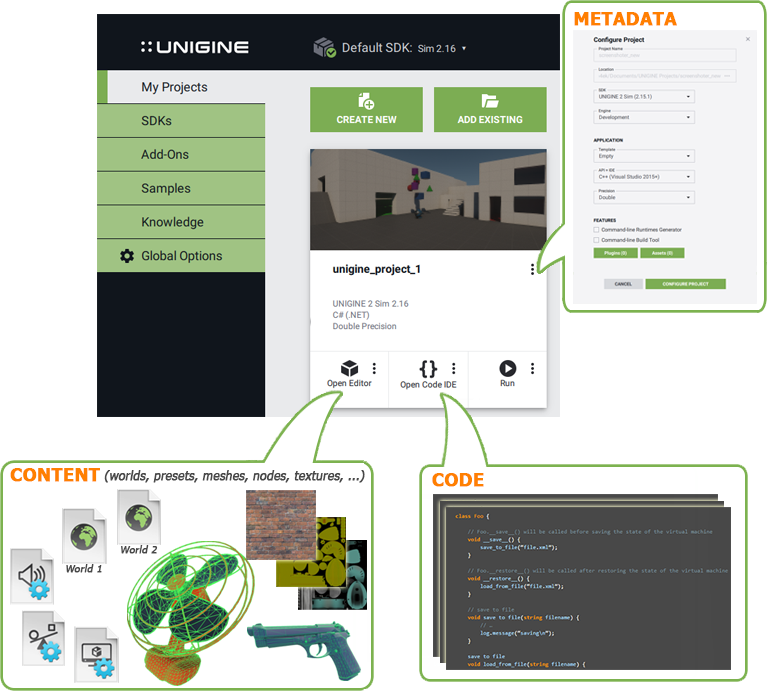Open the options dots next to Open Code IDE
This screenshot has height=691, width=767.
pos(453,368)
